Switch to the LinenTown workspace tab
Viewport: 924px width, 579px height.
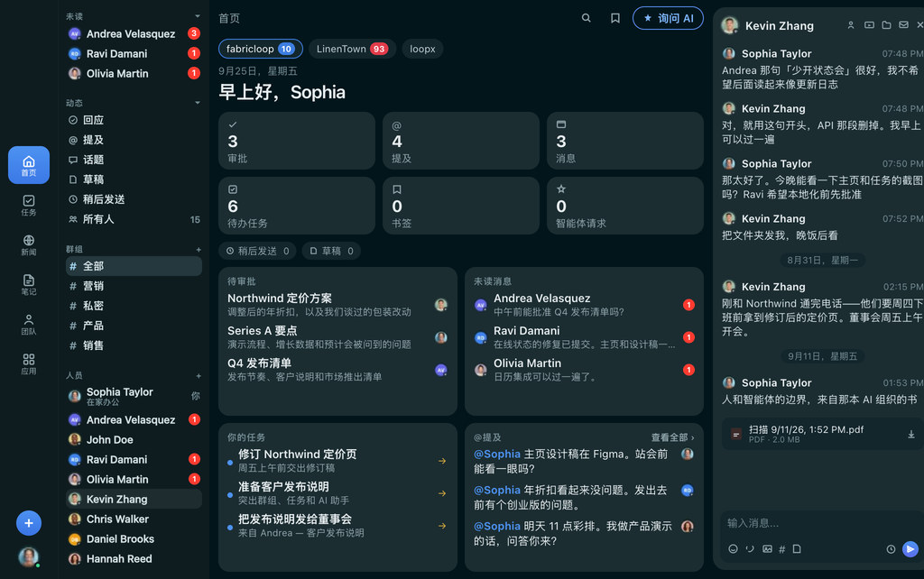(x=351, y=49)
